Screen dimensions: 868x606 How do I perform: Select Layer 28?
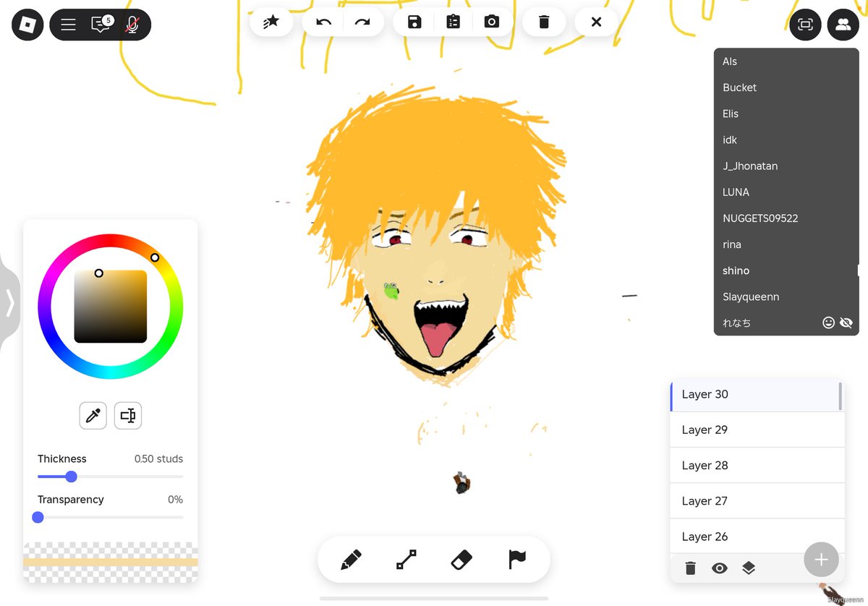(x=757, y=465)
